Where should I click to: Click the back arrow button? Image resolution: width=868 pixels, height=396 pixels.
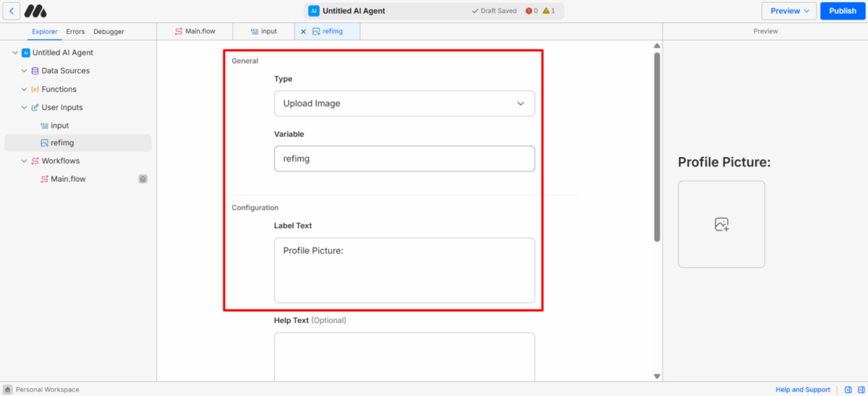coord(11,11)
